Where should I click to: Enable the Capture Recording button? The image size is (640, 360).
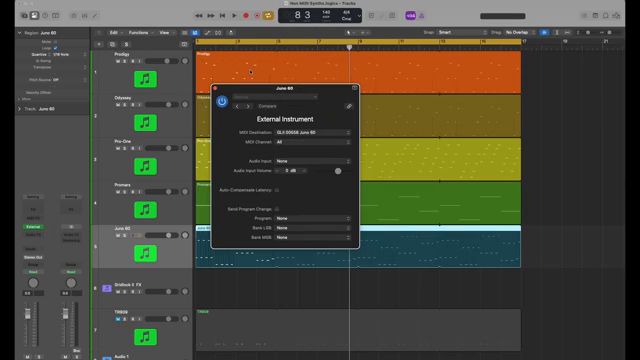pos(257,16)
